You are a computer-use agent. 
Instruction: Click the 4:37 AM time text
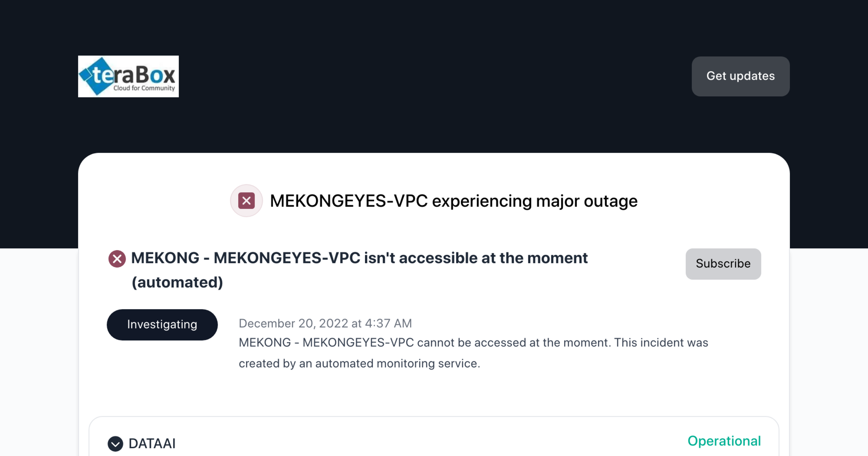[x=388, y=323]
